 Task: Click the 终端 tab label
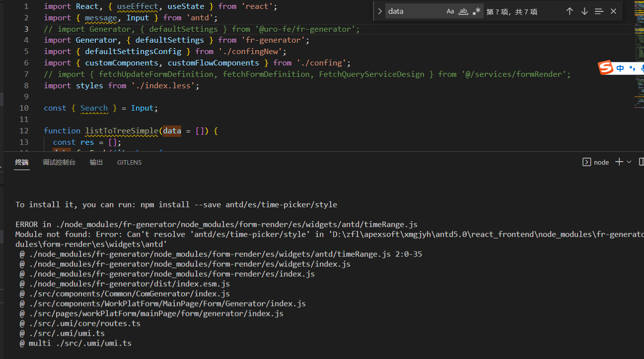(21, 162)
